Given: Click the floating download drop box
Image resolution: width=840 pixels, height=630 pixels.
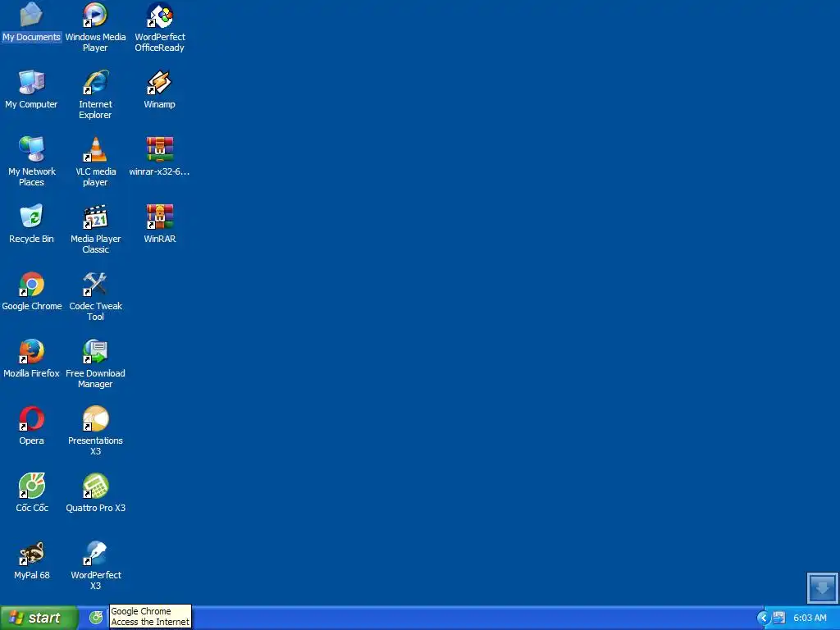Looking at the screenshot, I should tap(822, 587).
